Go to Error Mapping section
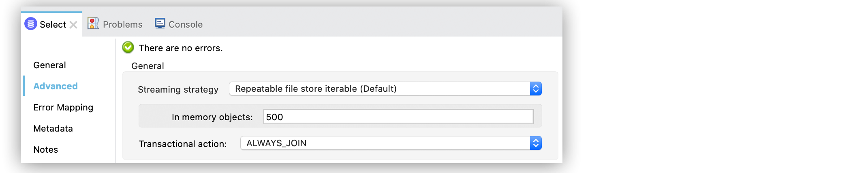The width and height of the screenshot is (868, 173). tap(63, 107)
